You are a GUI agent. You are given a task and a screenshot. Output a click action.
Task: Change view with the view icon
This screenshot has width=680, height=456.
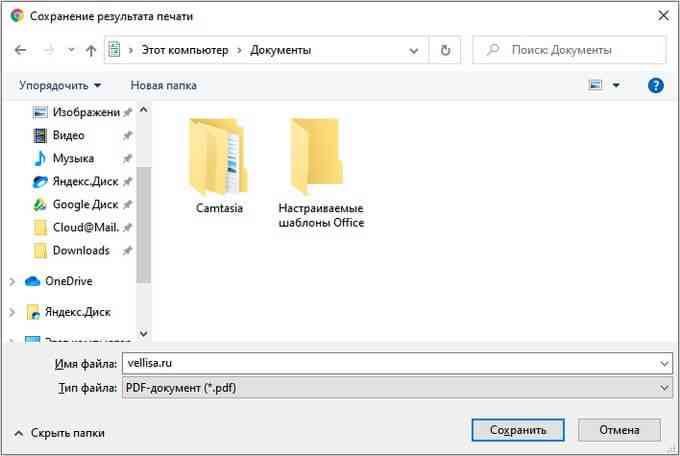tap(595, 85)
